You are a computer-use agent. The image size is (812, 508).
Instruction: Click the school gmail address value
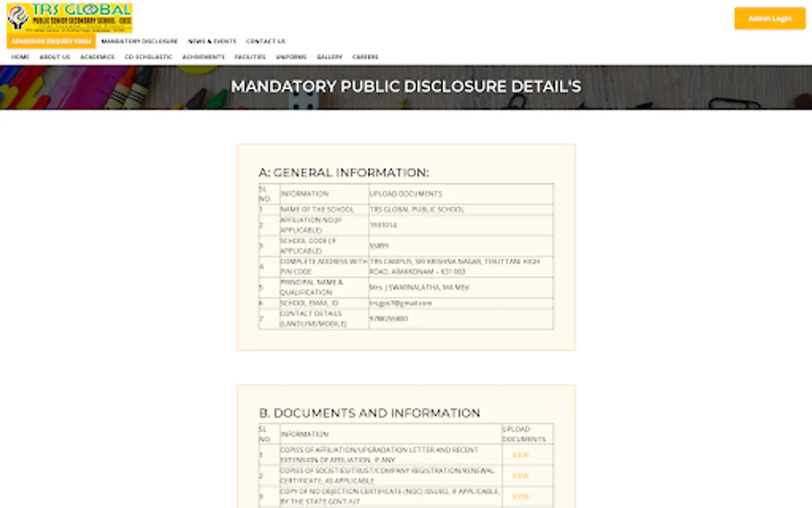pos(400,303)
